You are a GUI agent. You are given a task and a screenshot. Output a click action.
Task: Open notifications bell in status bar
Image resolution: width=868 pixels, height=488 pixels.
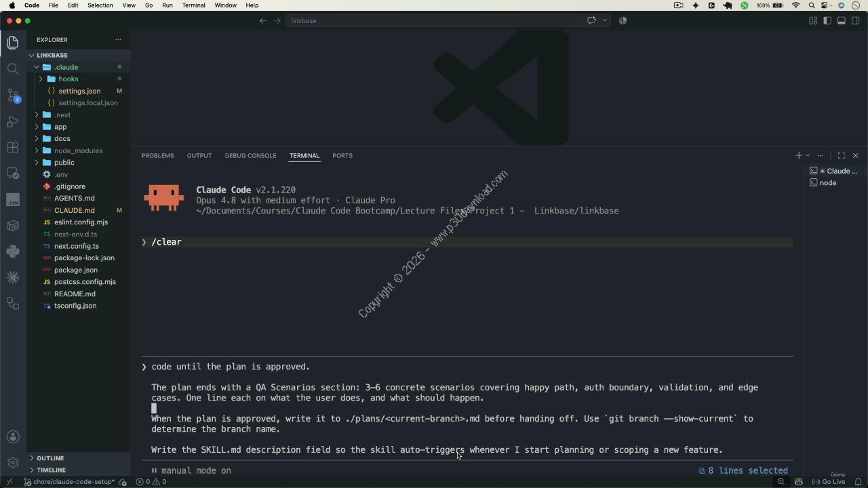858,482
